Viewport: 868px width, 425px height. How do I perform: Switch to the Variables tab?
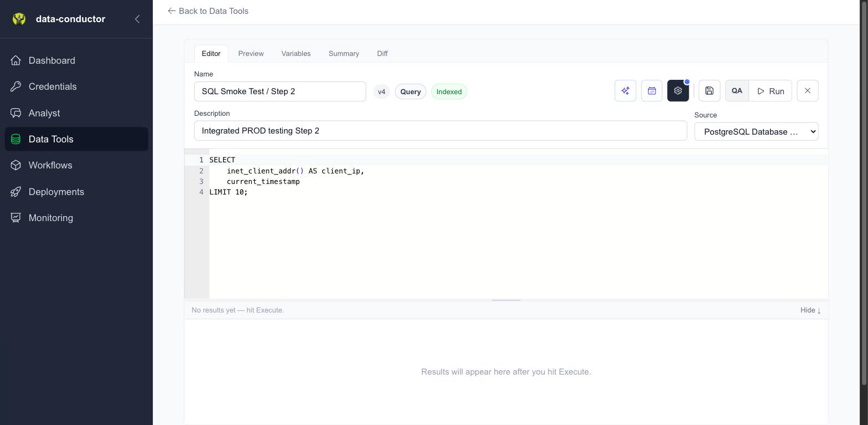point(296,54)
